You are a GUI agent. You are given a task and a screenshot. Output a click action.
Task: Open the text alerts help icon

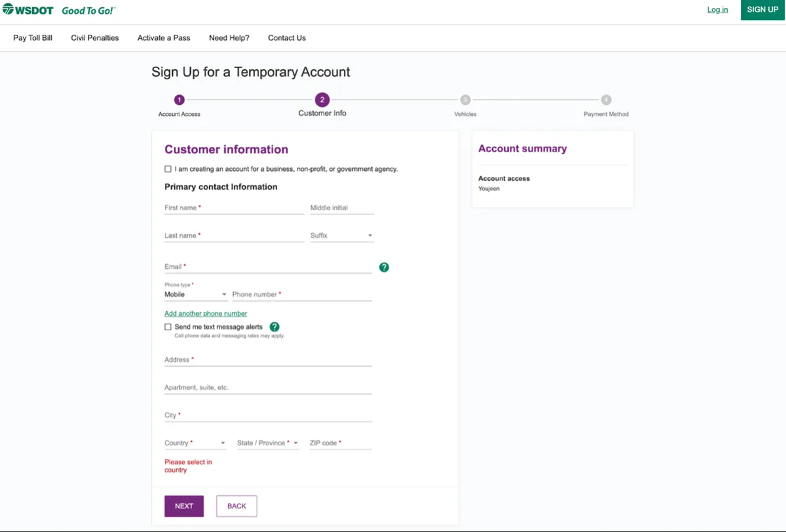[x=274, y=327]
